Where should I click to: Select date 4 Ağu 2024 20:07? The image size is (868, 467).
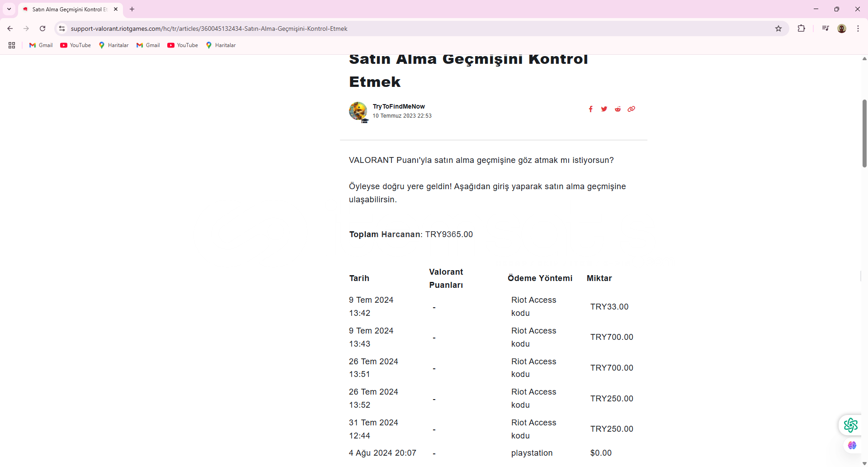click(x=382, y=453)
